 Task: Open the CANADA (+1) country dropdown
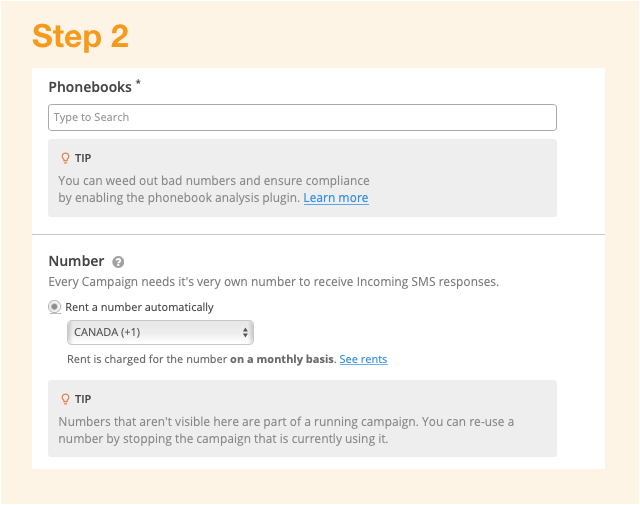(x=160, y=332)
